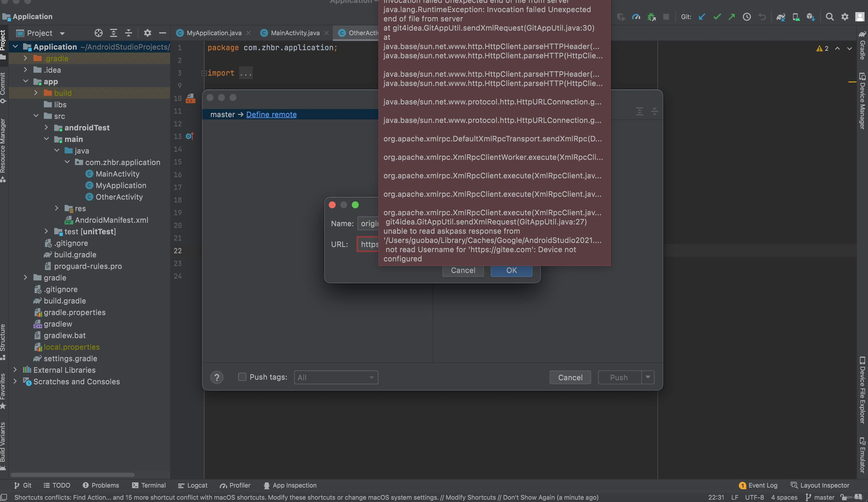Click the Git commit checkmark icon
This screenshot has width=868, height=502.
(x=717, y=17)
